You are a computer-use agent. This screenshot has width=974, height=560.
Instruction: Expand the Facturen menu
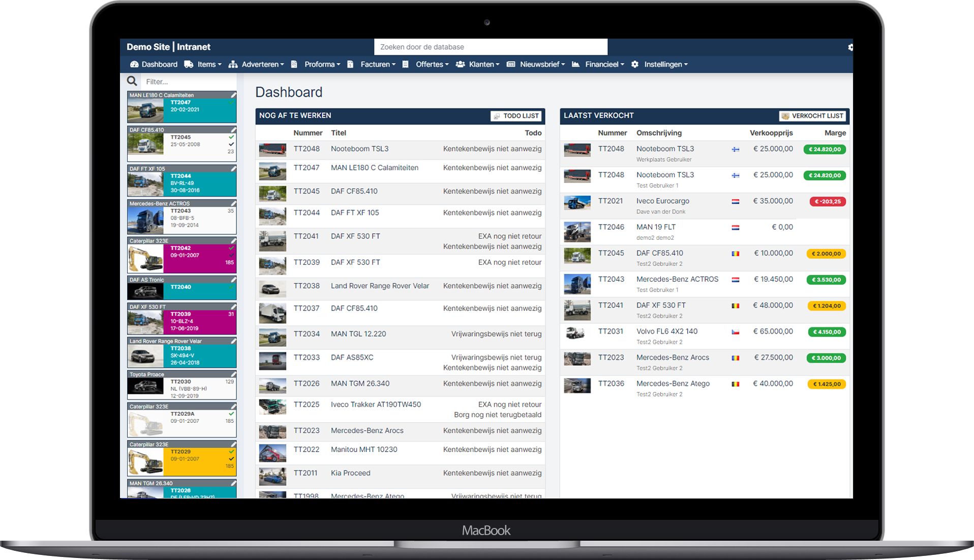pyautogui.click(x=372, y=65)
